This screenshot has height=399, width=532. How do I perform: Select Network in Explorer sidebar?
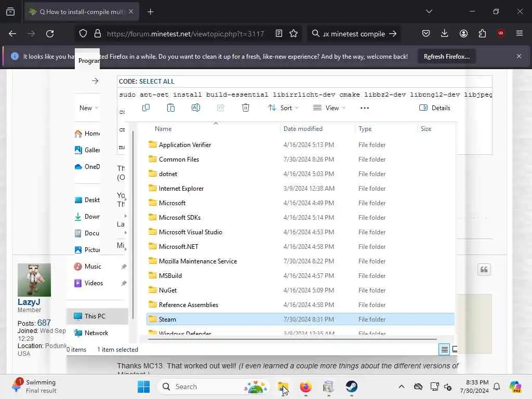coord(91,333)
